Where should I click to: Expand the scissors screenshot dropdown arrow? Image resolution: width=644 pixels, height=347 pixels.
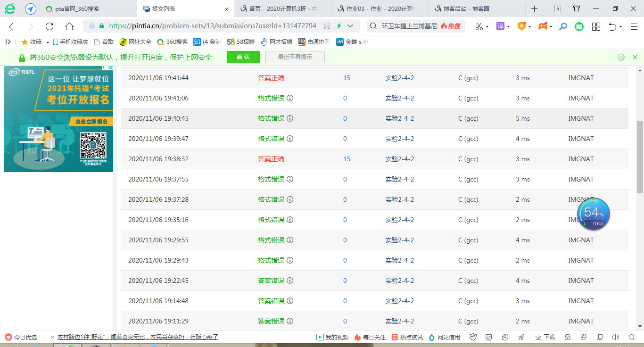tap(487, 27)
